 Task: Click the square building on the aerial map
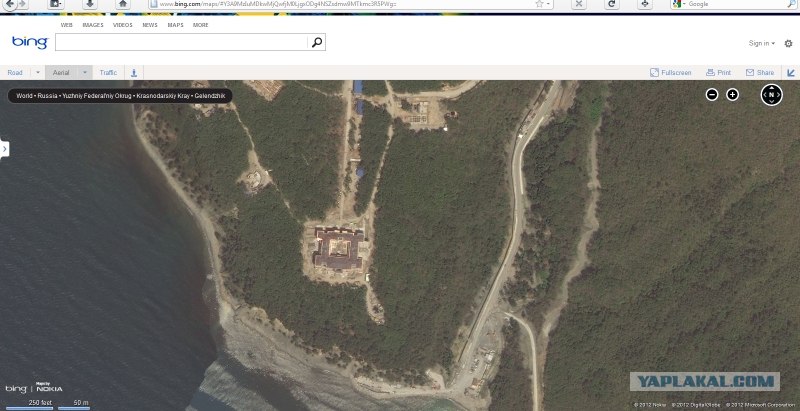[339, 249]
